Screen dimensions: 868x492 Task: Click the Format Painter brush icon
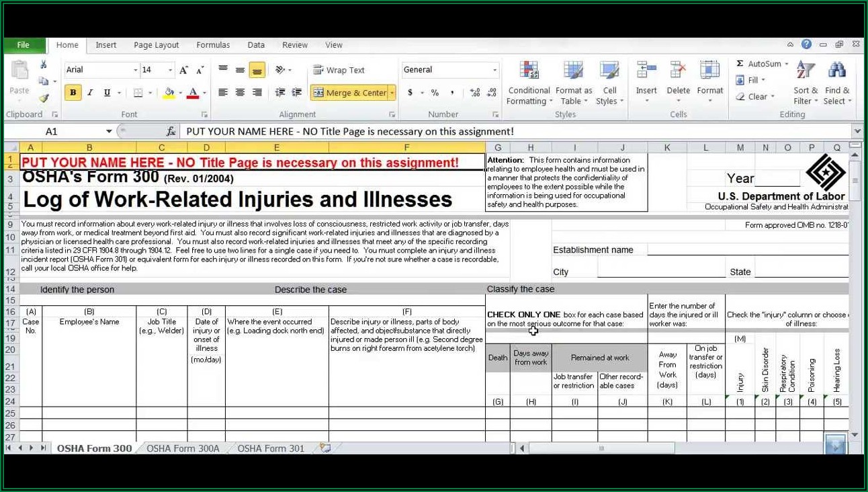tap(44, 98)
